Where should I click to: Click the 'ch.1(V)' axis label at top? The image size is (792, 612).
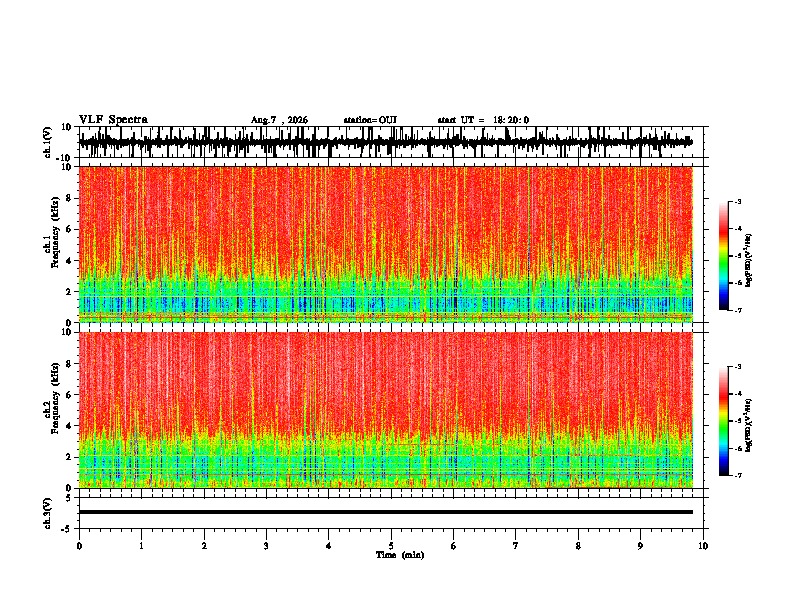pyautogui.click(x=48, y=142)
